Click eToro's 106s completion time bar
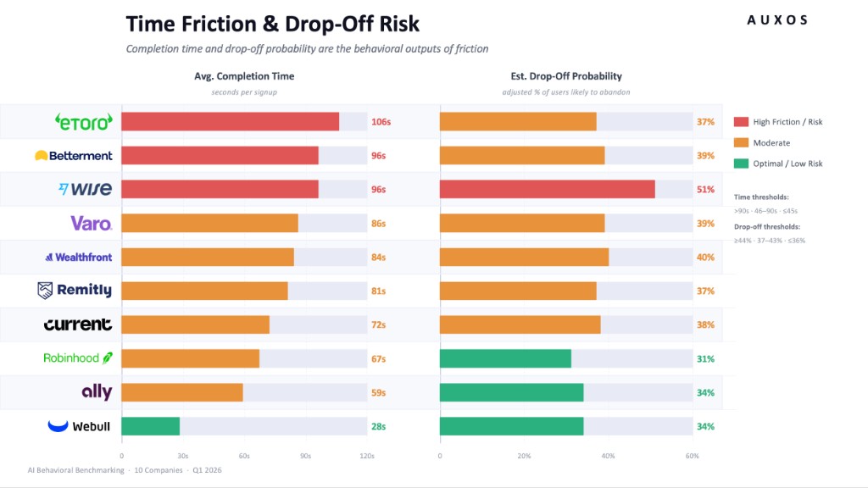The width and height of the screenshot is (868, 488). click(x=230, y=122)
